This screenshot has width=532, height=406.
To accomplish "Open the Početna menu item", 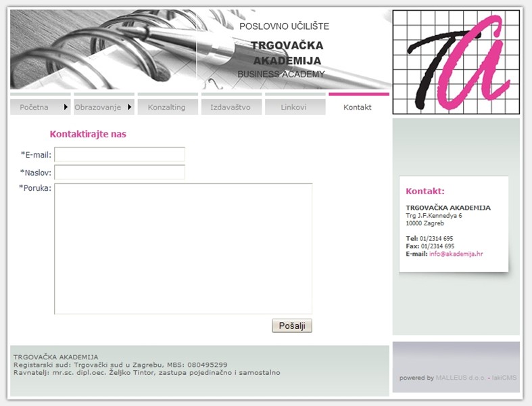I will tap(40, 107).
